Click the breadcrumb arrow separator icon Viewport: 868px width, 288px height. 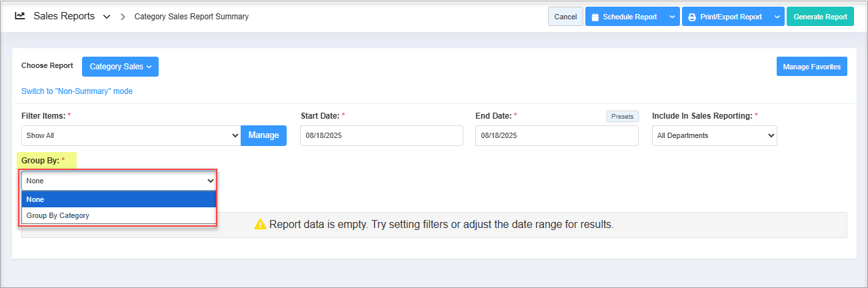coord(123,17)
